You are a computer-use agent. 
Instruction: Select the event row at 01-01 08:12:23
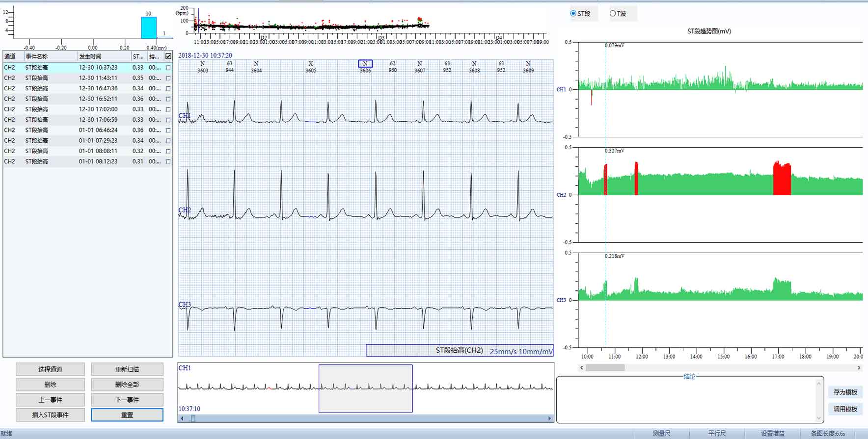[87, 161]
